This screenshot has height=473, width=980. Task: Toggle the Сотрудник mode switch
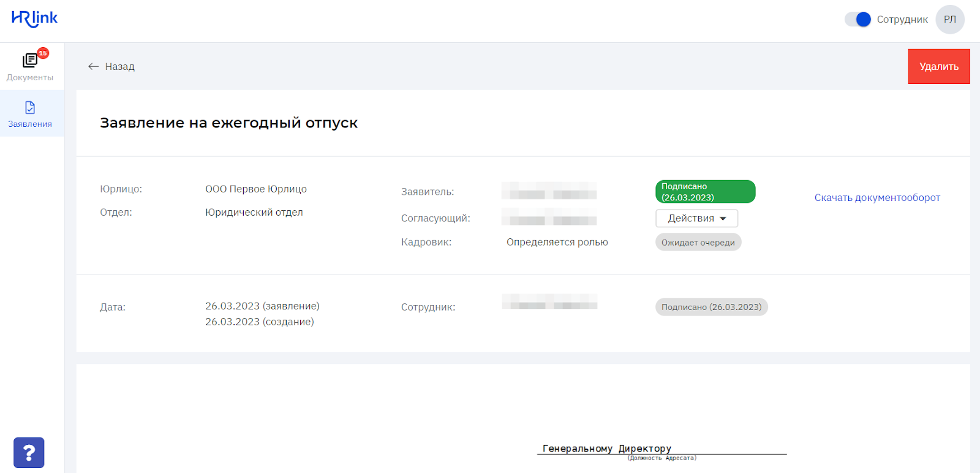tap(858, 20)
